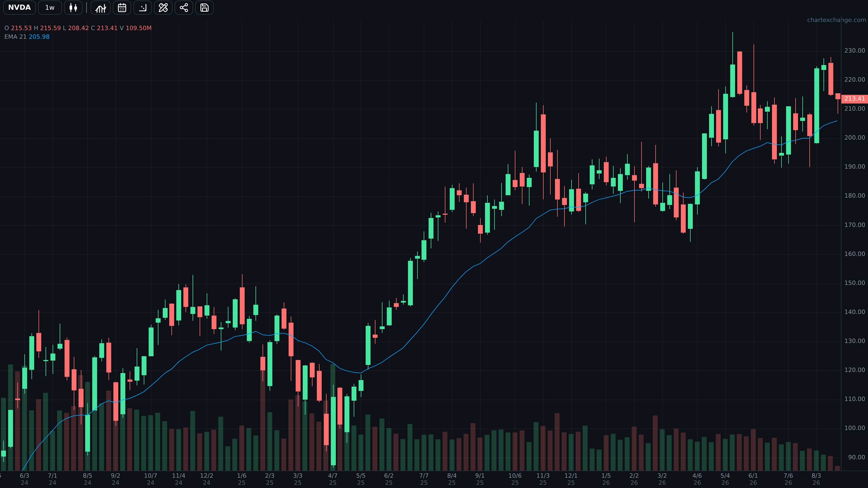Screen dimensions: 868x488
Task: Click the open value O 215.53
Action: 18,28
